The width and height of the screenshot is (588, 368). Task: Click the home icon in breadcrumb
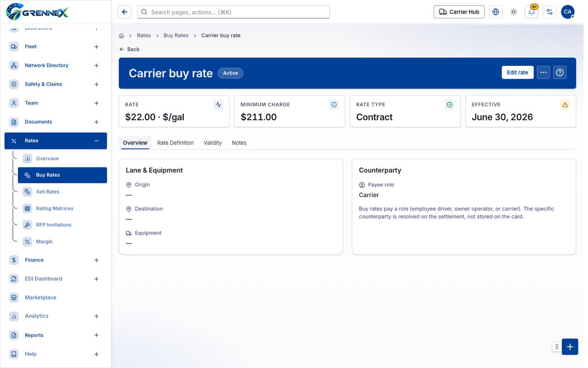tap(122, 35)
